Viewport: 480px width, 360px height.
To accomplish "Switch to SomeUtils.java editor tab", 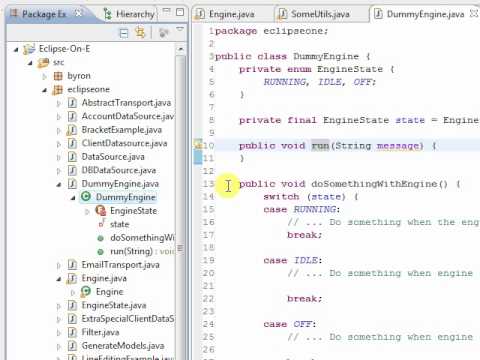I will tap(314, 14).
